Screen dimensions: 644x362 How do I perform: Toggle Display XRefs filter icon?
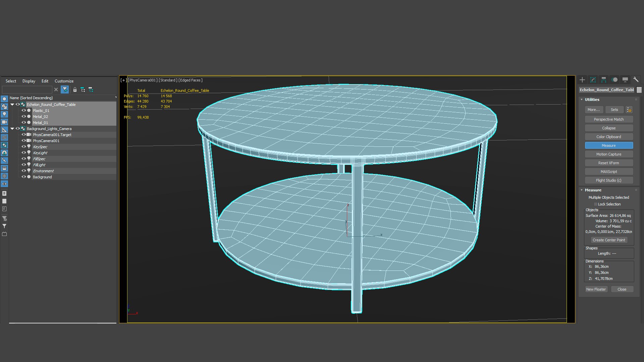click(4, 153)
